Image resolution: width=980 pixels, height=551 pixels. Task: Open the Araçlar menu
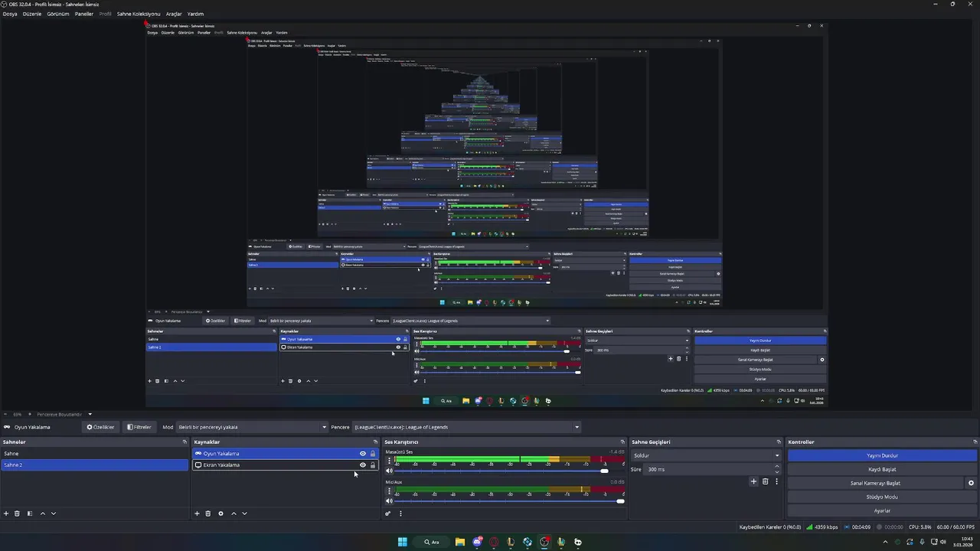pos(174,14)
